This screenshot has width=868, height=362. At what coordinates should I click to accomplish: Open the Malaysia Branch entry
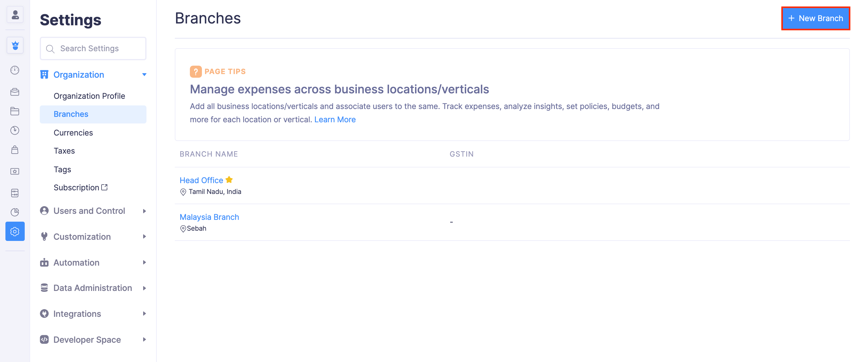tap(209, 217)
